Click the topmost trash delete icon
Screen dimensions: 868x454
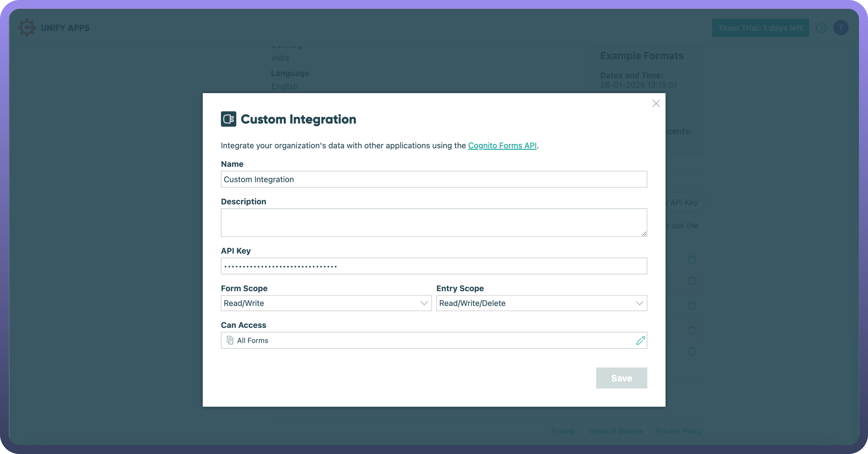(692, 259)
